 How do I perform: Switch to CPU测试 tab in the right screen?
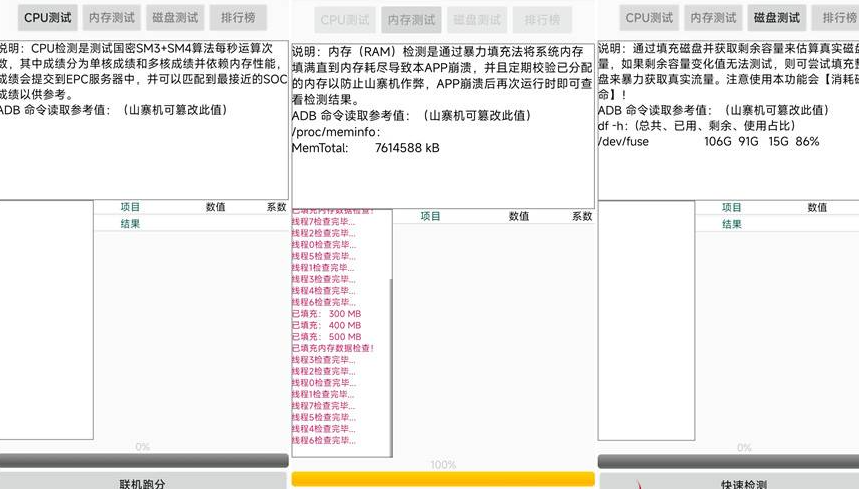pos(649,18)
